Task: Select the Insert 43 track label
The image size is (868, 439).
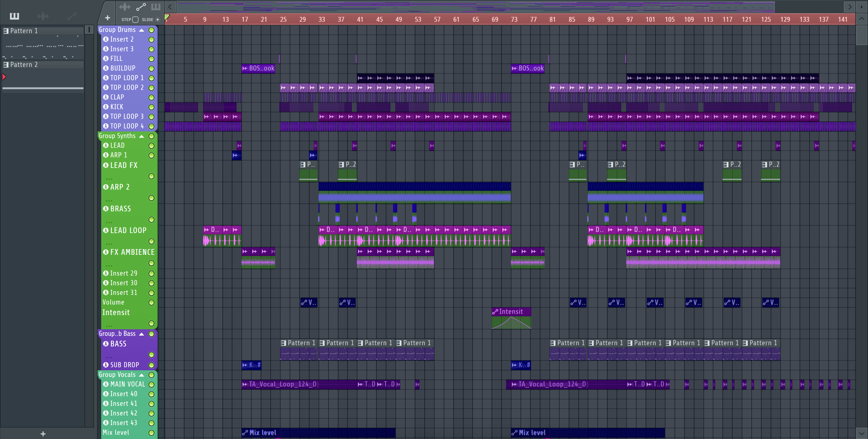Action: click(x=124, y=423)
